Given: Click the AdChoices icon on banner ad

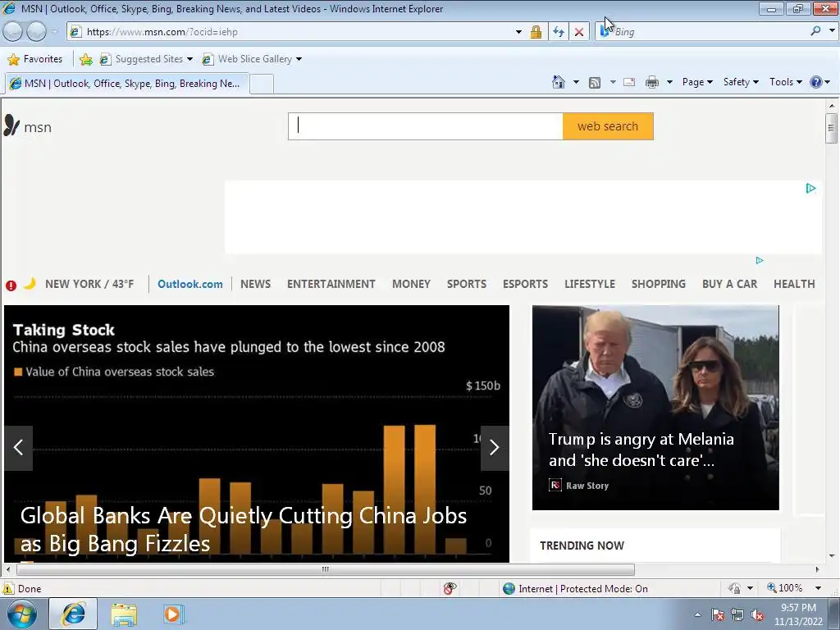Looking at the screenshot, I should [810, 188].
